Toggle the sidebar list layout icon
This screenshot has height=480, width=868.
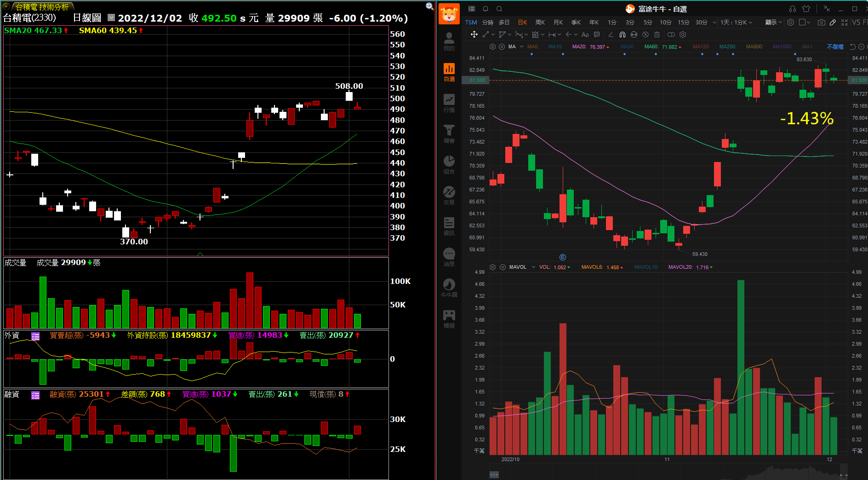(472, 9)
